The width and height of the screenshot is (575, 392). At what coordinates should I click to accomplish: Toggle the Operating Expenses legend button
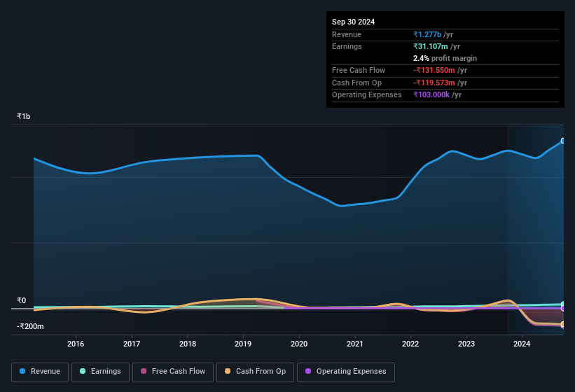pos(345,372)
